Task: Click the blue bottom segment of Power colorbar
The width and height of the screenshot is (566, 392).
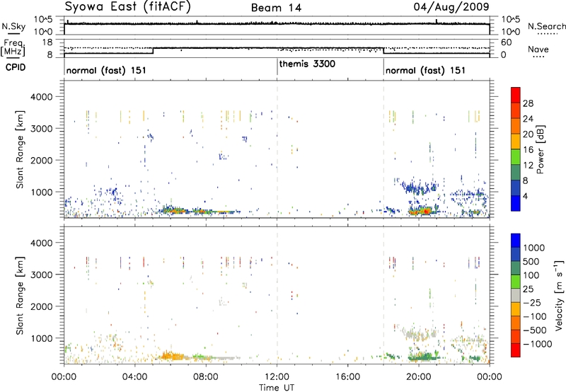Action: tap(516, 203)
